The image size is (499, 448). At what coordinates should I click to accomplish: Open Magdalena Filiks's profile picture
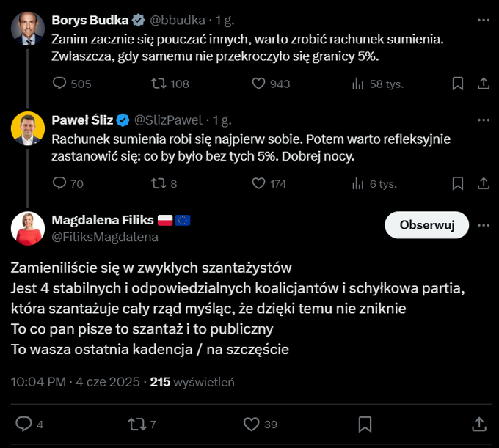pos(28,228)
